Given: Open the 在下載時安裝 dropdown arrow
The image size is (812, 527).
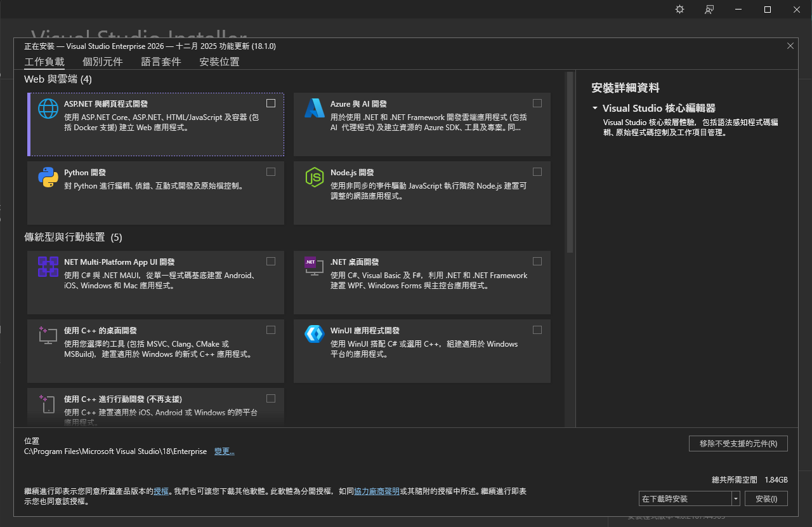Looking at the screenshot, I should tap(735, 498).
